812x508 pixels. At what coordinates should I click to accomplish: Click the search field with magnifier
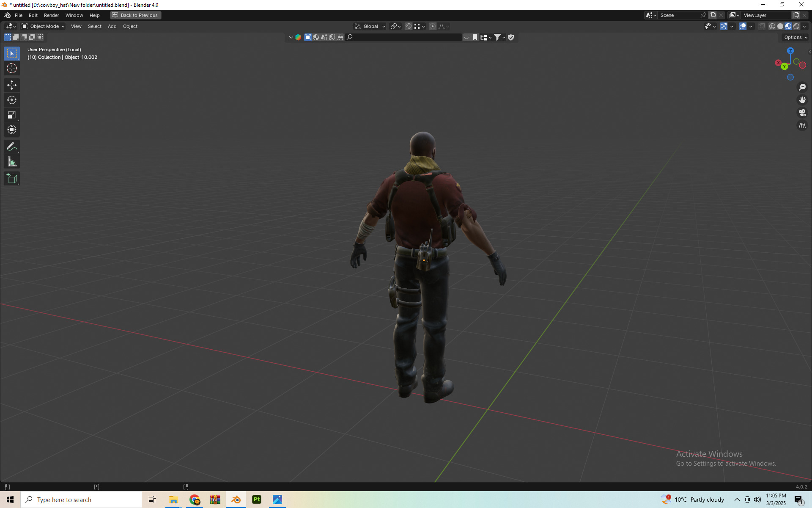(403, 37)
